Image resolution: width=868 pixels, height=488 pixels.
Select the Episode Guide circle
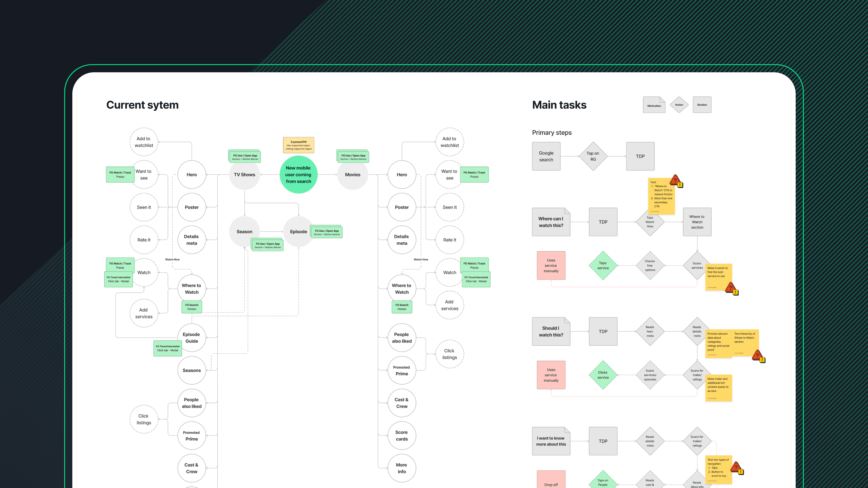point(191,337)
